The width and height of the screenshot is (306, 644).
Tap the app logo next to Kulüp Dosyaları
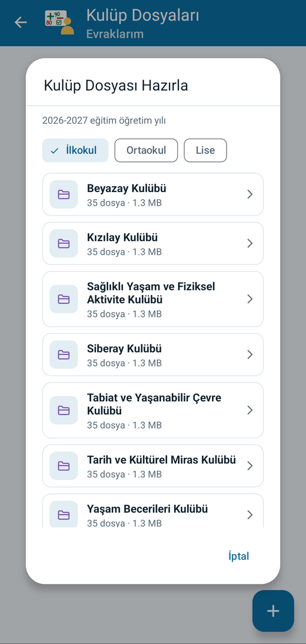pyautogui.click(x=59, y=23)
